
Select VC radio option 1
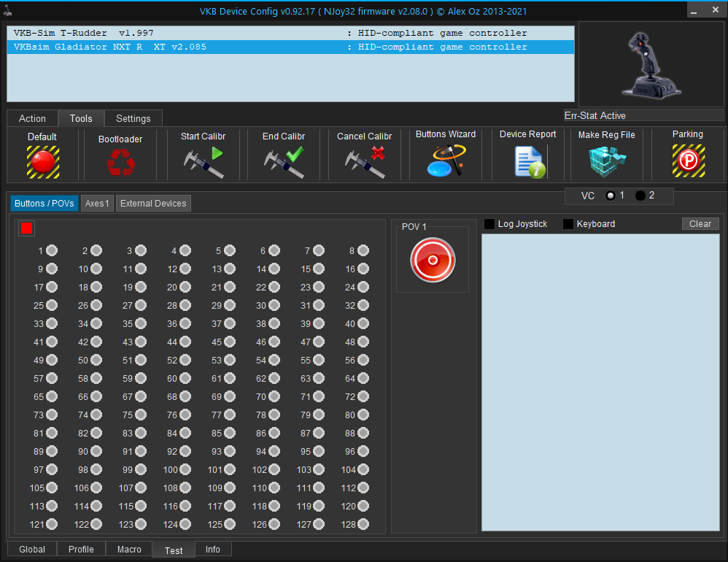click(x=611, y=196)
